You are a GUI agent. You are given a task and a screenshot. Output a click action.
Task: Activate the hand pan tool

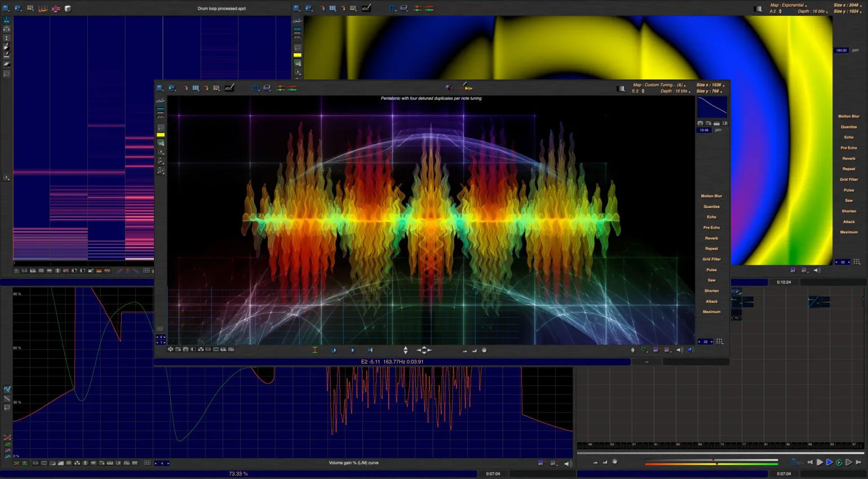[x=484, y=351]
